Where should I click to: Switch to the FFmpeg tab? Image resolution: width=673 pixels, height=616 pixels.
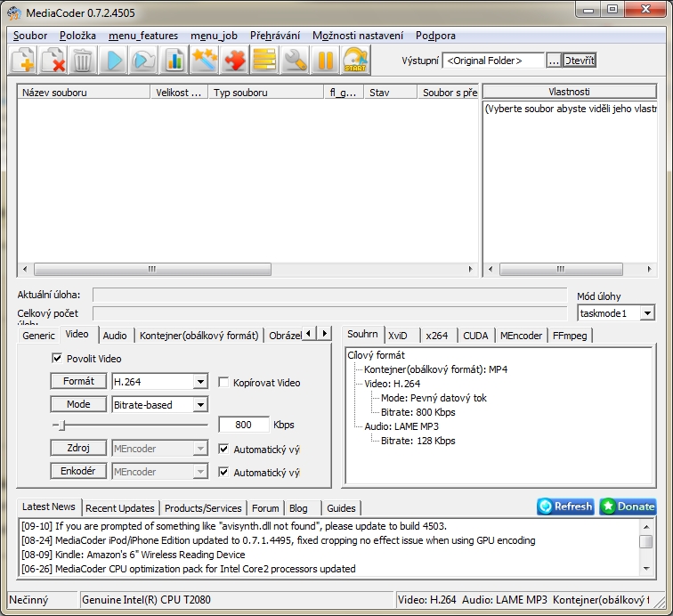point(570,336)
